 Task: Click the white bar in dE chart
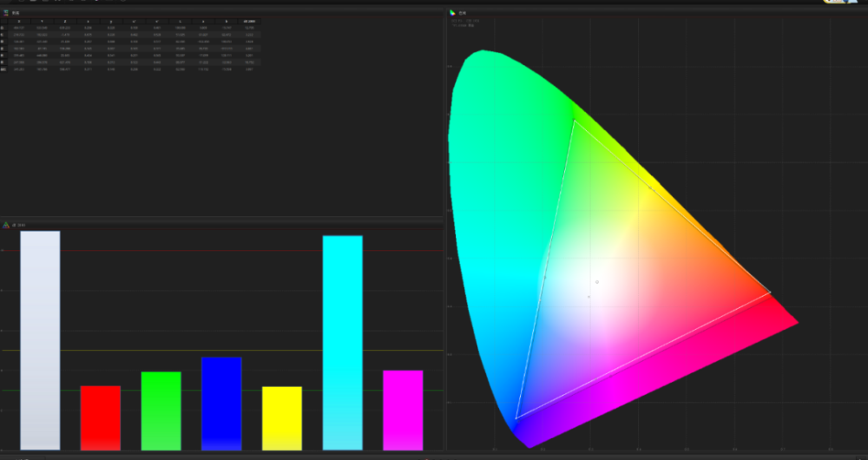[40, 340]
